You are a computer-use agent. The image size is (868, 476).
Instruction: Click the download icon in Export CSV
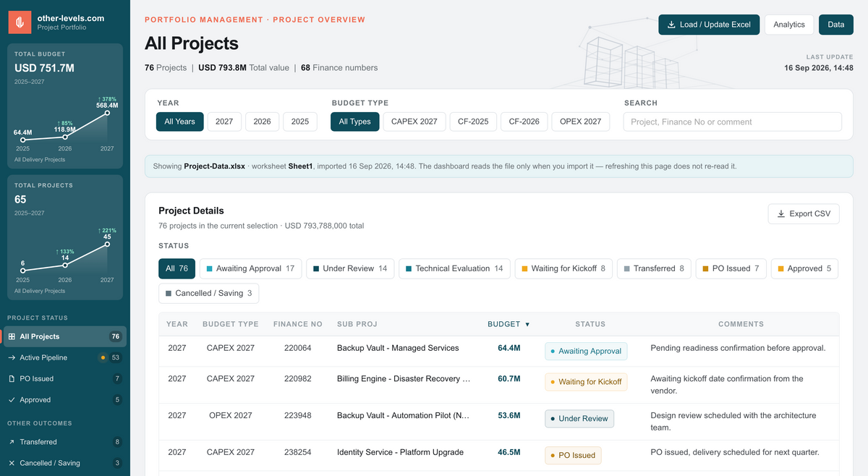pyautogui.click(x=780, y=214)
